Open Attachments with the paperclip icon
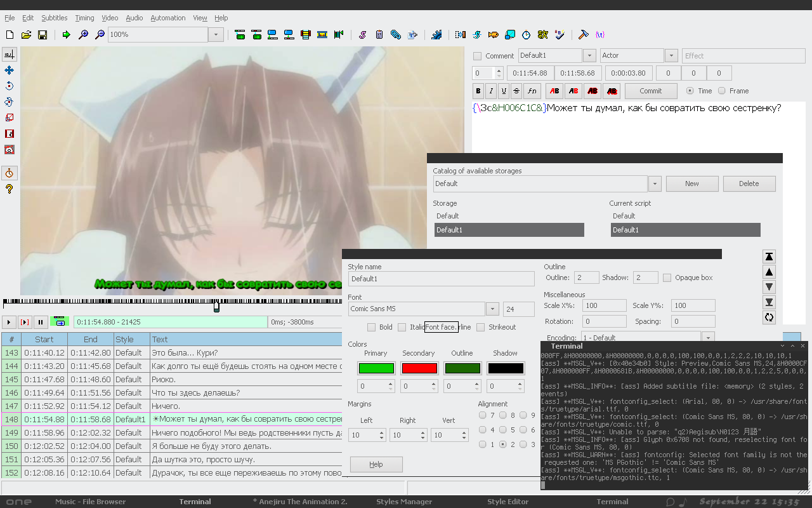The width and height of the screenshot is (812, 508). coord(395,35)
